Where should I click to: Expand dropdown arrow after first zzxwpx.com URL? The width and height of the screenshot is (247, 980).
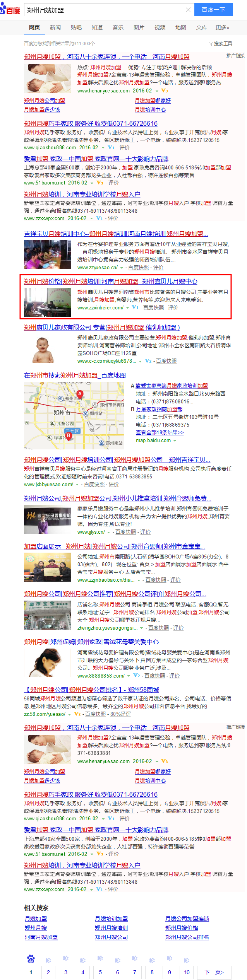coord(91,219)
